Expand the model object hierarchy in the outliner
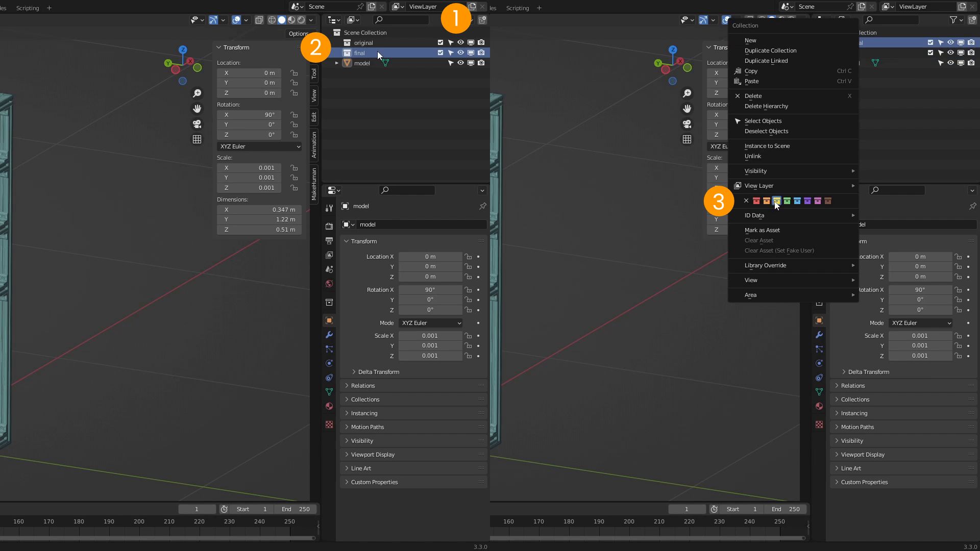The image size is (980, 551). click(x=337, y=63)
